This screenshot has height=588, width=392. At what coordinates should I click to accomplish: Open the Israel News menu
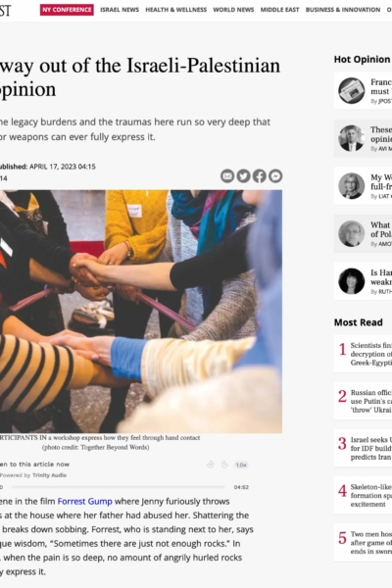pyautogui.click(x=120, y=10)
